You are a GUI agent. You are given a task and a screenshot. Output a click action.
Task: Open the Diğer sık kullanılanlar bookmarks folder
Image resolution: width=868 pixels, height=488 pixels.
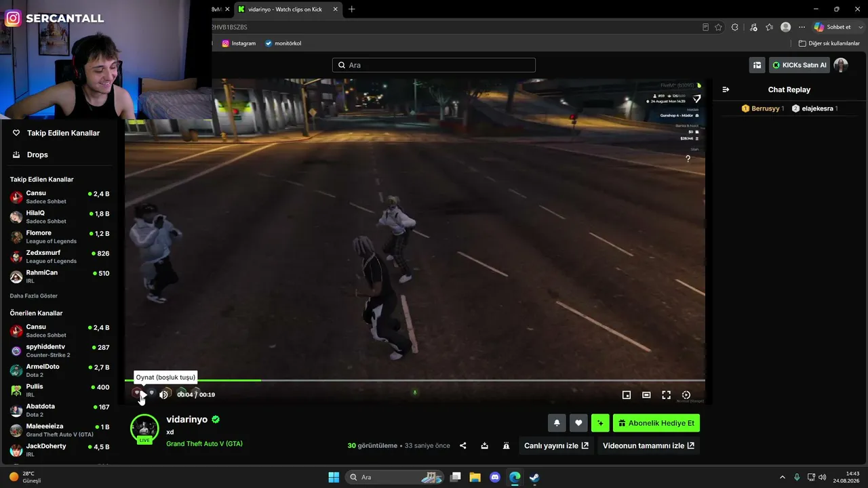pyautogui.click(x=829, y=43)
